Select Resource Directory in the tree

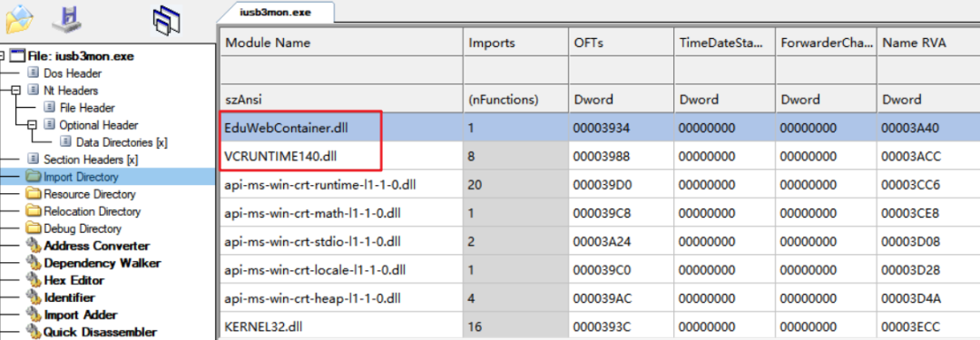click(x=89, y=194)
